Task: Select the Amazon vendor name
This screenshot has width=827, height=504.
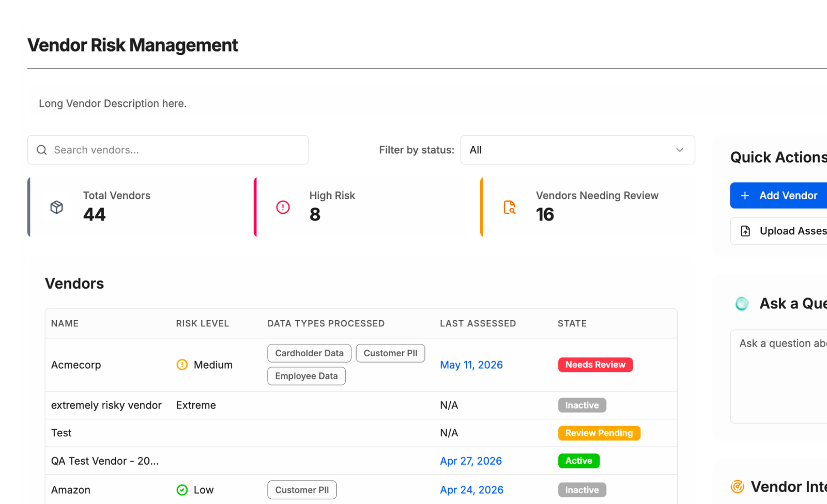Action: 71,490
